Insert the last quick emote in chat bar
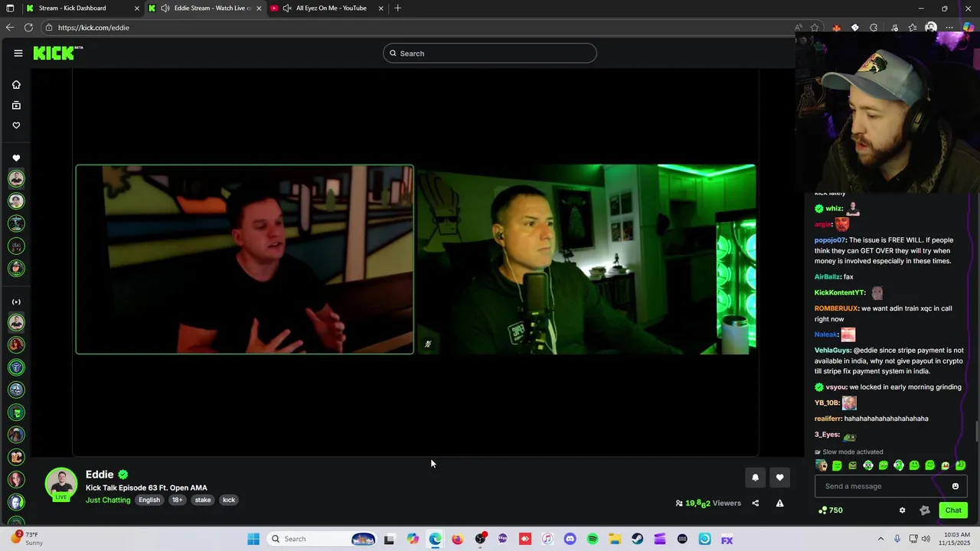Image resolution: width=980 pixels, height=551 pixels. click(x=961, y=465)
